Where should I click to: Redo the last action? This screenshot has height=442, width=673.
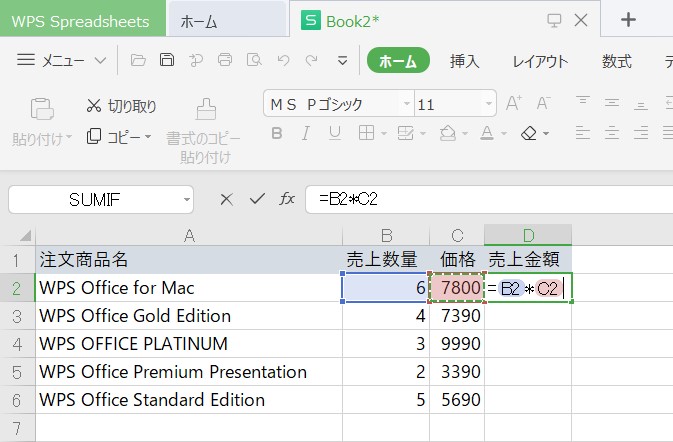pos(312,60)
